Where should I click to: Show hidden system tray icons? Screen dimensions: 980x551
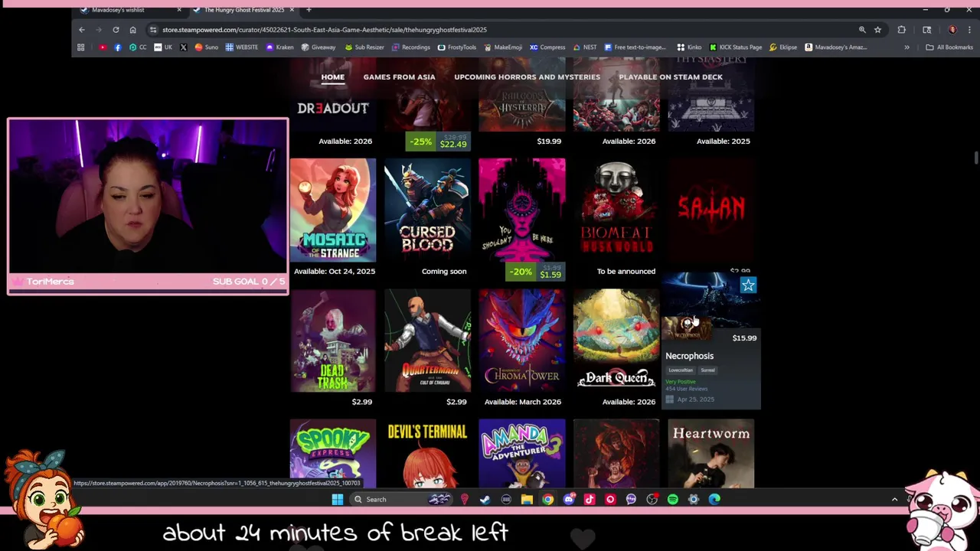click(x=894, y=499)
